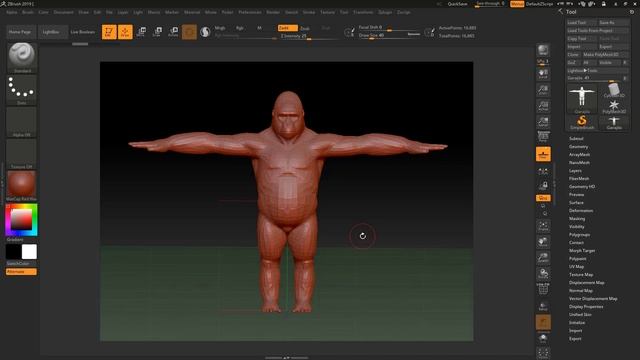This screenshot has width=640, height=360.
Task: Click the BPR render icon on right shelf
Action: (x=543, y=50)
